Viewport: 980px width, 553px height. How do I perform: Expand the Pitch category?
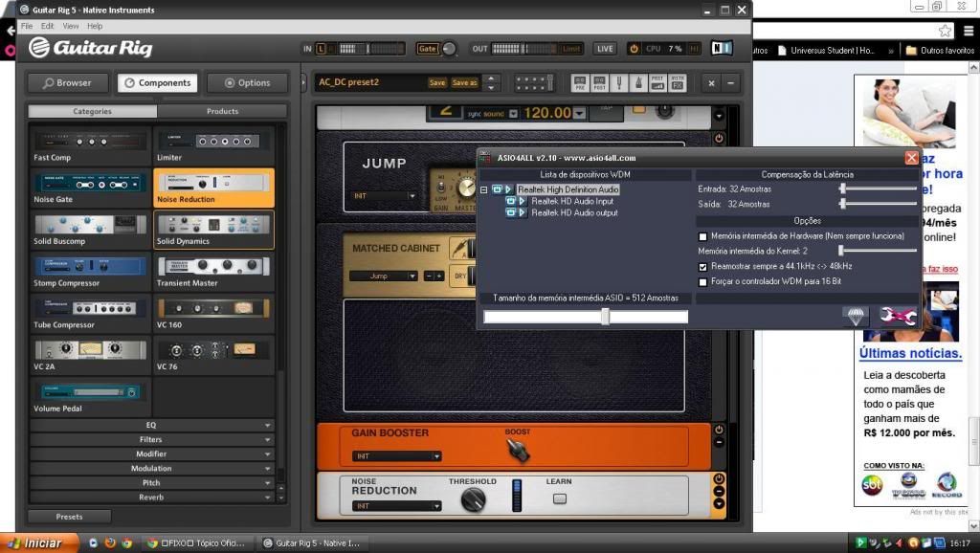point(152,482)
